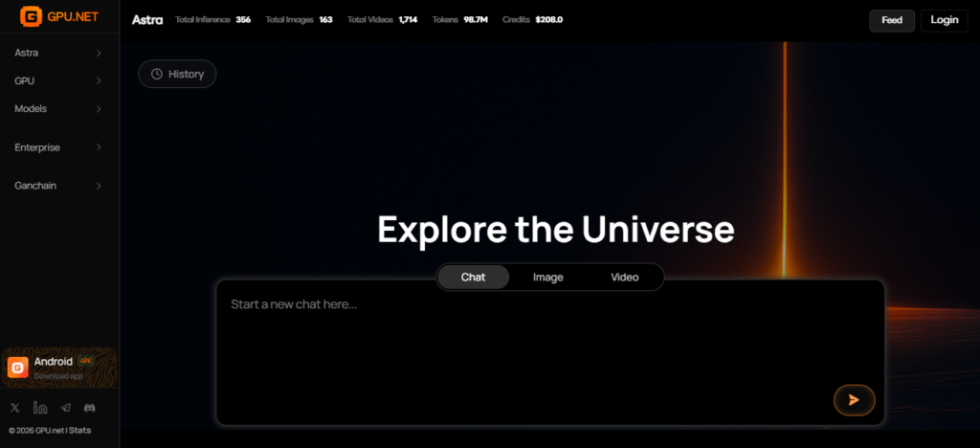
Task: Click the clock icon on the History button
Action: click(157, 74)
